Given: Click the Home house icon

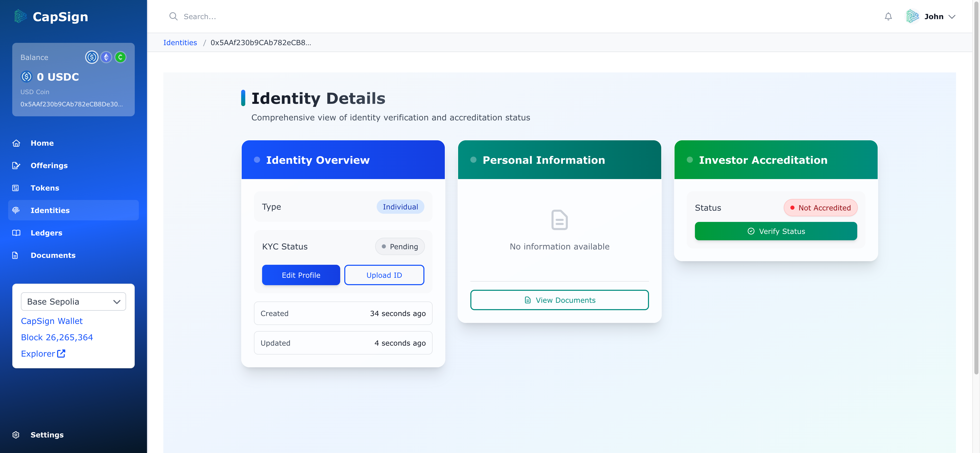Looking at the screenshot, I should point(16,143).
